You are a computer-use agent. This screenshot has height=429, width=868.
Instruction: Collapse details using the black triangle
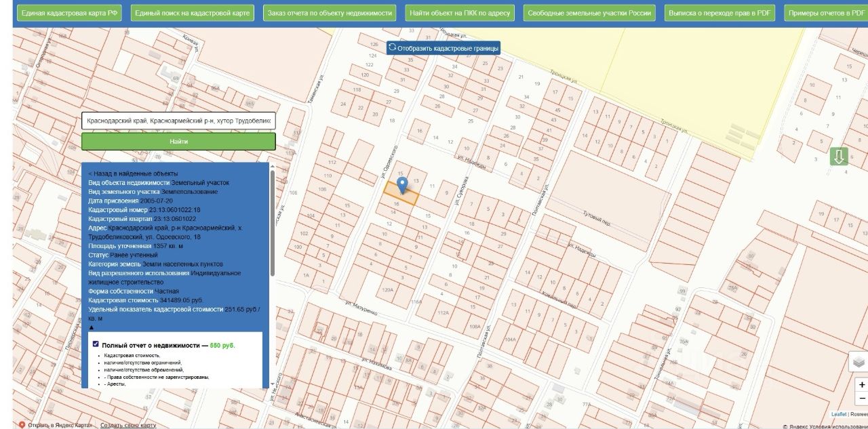pos(92,327)
